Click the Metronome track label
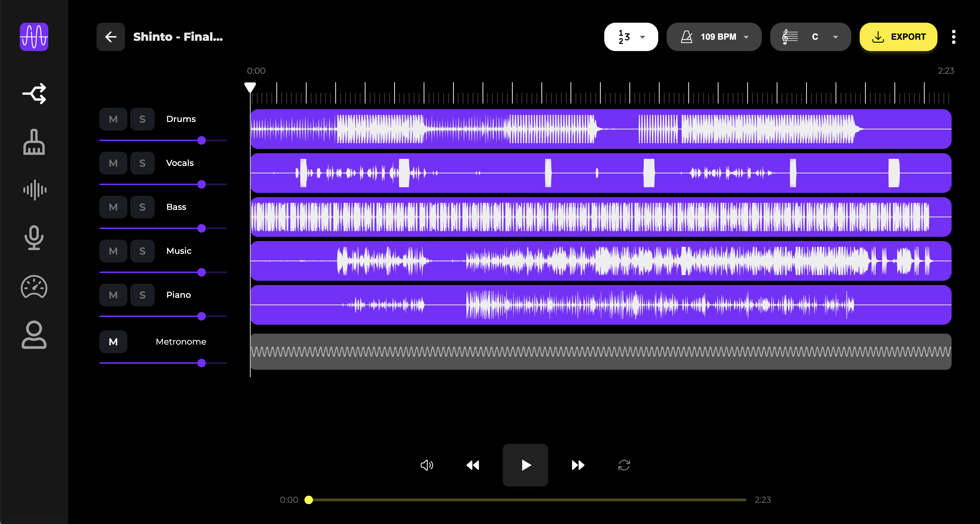 (181, 342)
